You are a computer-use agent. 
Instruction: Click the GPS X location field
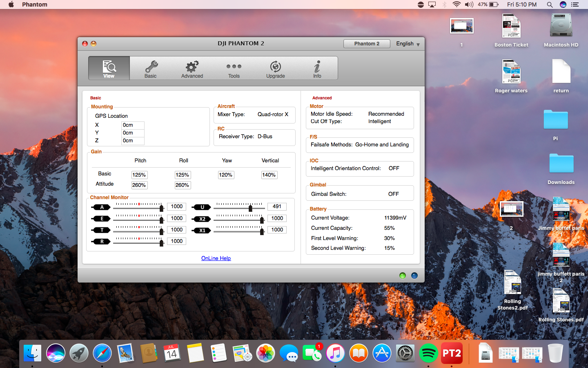point(133,125)
